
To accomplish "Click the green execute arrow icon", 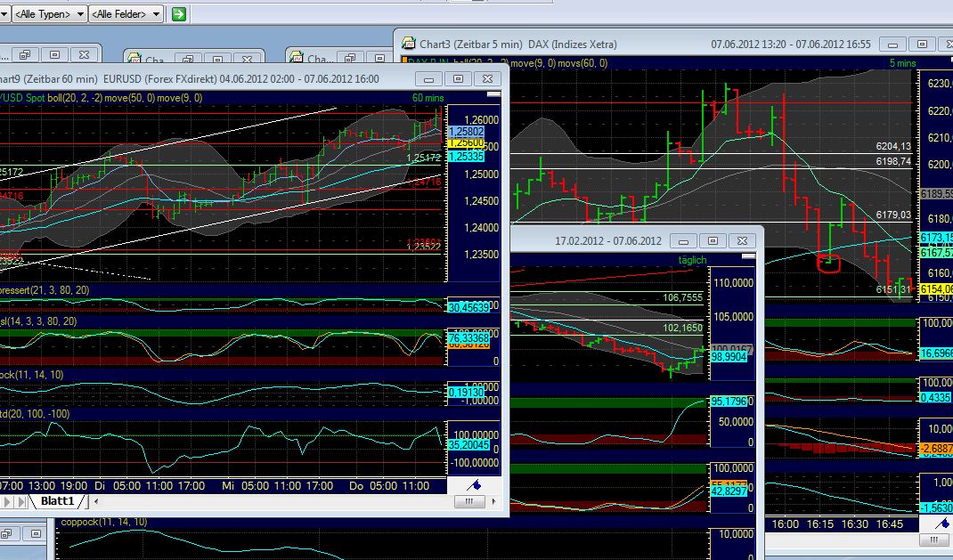I will click(x=176, y=13).
